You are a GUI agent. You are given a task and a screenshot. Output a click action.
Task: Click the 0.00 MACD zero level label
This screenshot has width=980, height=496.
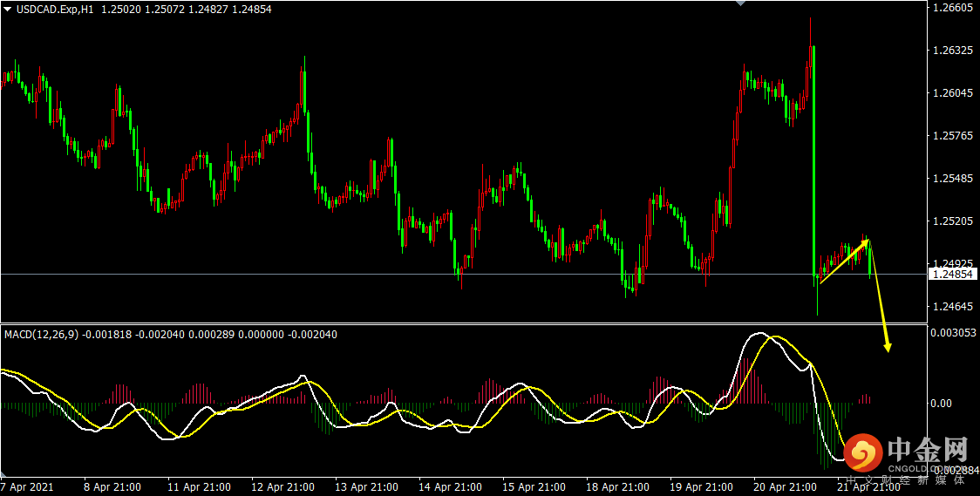[943, 404]
